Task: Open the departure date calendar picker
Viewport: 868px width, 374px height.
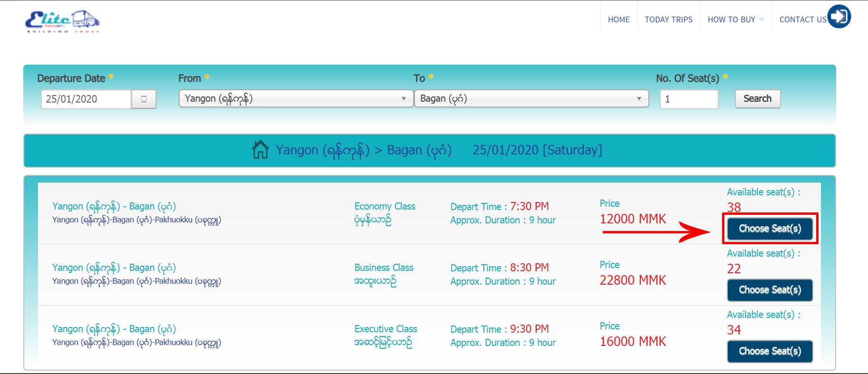Action: tap(144, 99)
